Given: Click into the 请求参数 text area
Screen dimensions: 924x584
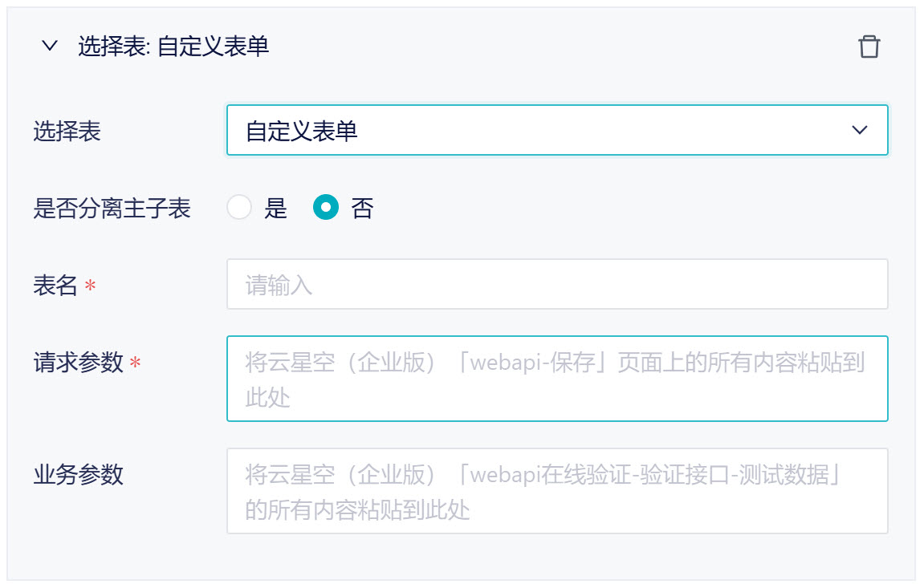Looking at the screenshot, I should tap(556, 379).
